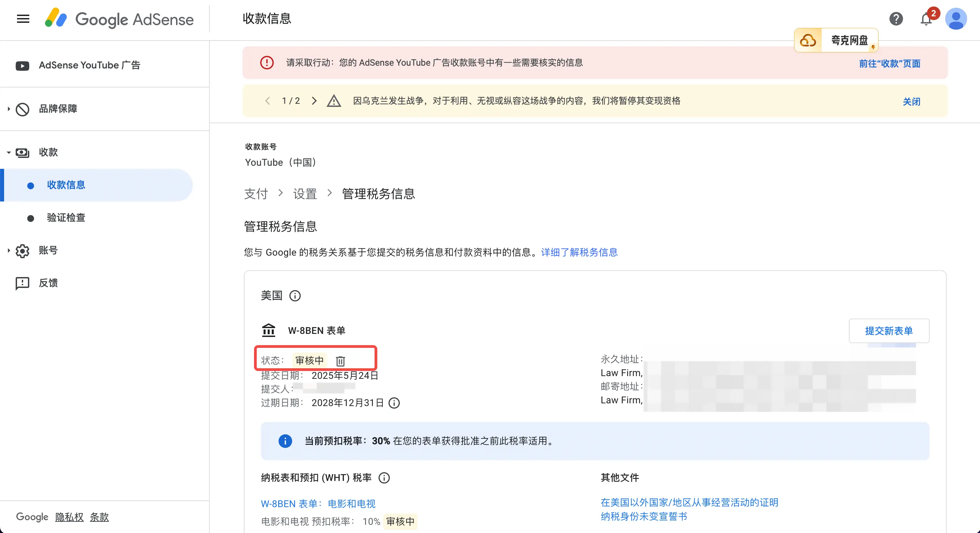The image size is (980, 533).
Task: Click the info icon beside 美国
Action: pos(295,296)
